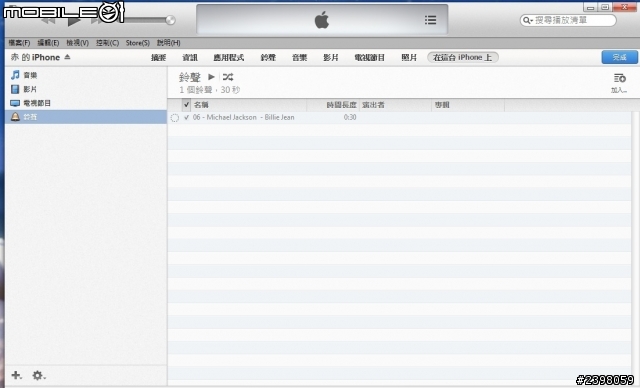The image size is (640, 388).
Task: Click the Apple logo in the display
Action: pyautogui.click(x=322, y=20)
